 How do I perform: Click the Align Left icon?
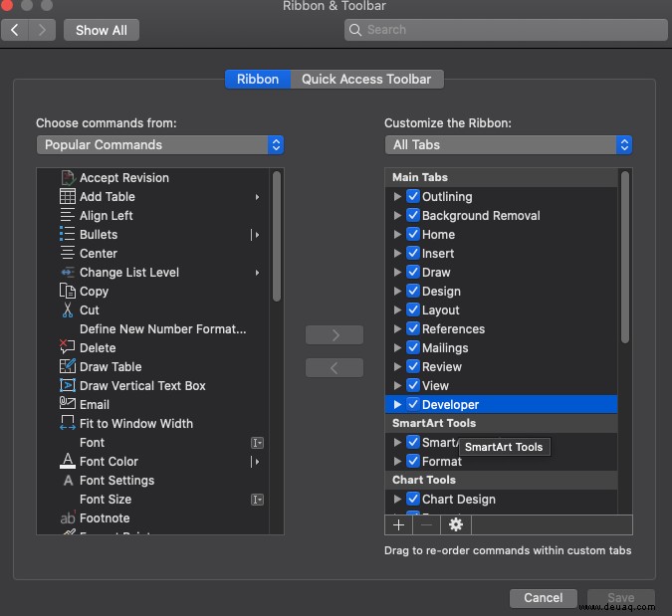click(x=68, y=216)
